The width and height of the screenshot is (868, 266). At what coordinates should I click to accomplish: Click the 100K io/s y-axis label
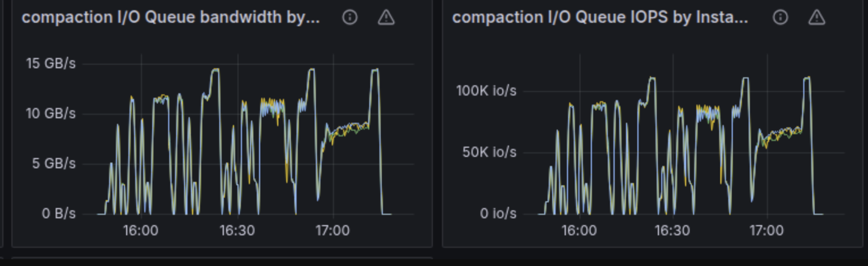click(x=486, y=90)
